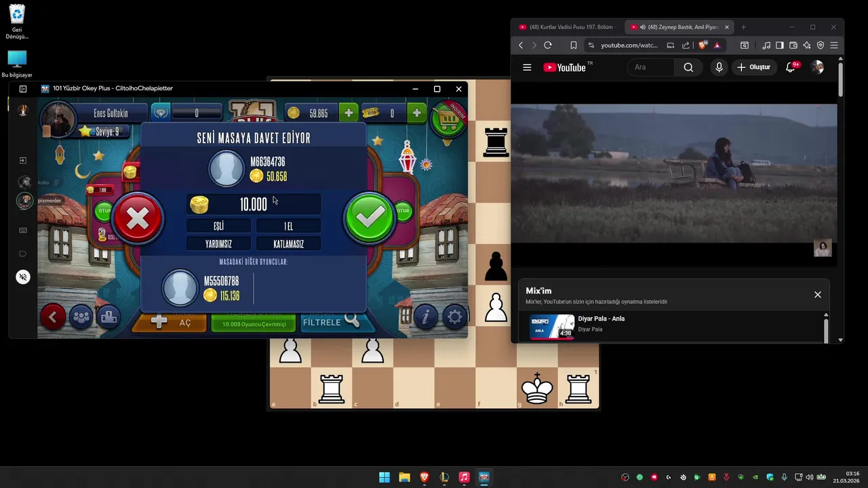The width and height of the screenshot is (868, 488).
Task: Close the Zeynep Bastık browser tab
Action: coord(727,27)
